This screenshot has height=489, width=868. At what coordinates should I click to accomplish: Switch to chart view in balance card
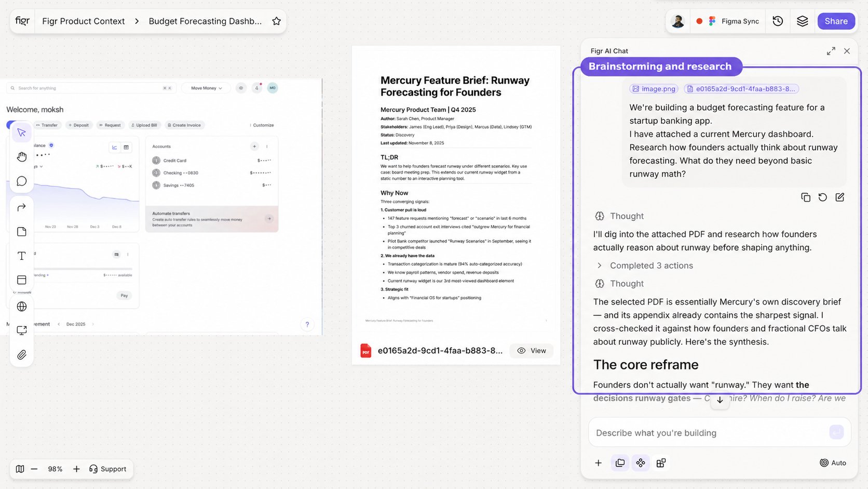(115, 148)
